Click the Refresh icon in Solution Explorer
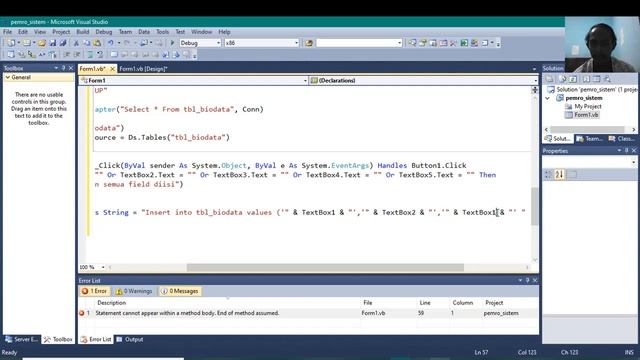Screen dimensions: 640x360 coord(573,79)
